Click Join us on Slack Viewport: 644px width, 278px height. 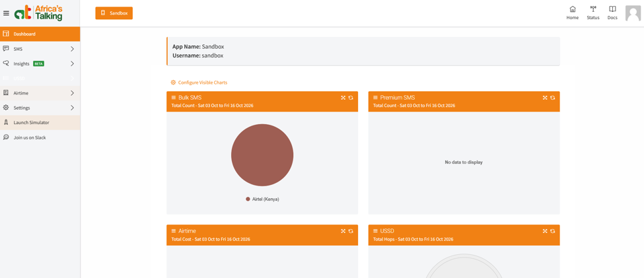click(x=40, y=137)
